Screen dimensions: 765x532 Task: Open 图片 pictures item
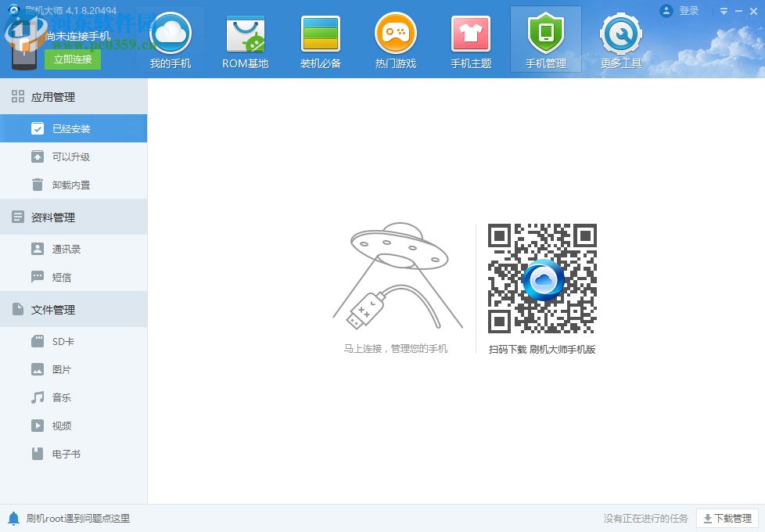74,369
